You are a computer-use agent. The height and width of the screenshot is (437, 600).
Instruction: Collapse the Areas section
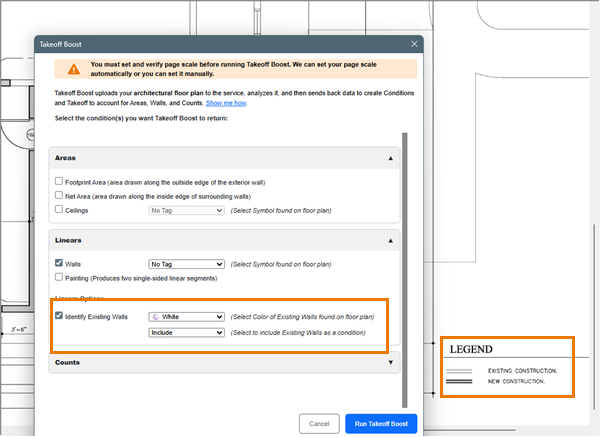click(x=390, y=158)
